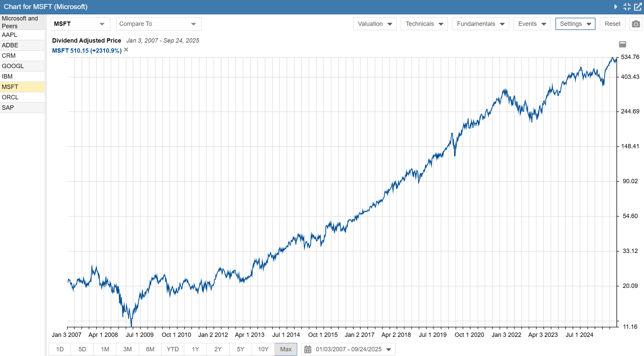Screen dimensions: 644x356
Task: Select the Max time range
Action: point(285,349)
